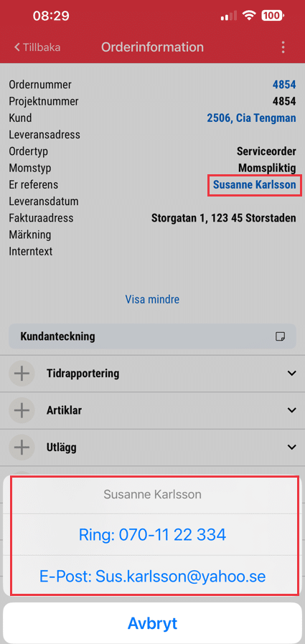Open the Kundanteckning note icon
Image resolution: width=305 pixels, height=644 pixels.
[x=281, y=337]
